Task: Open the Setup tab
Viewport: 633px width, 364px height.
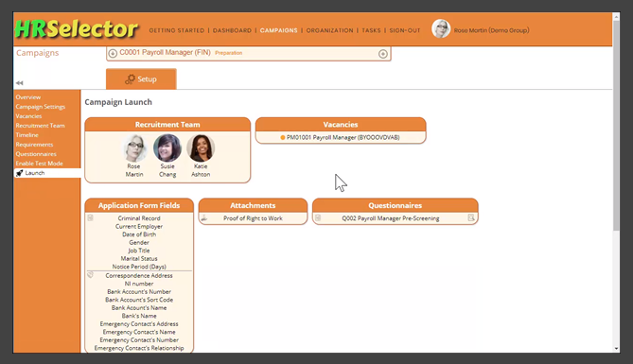Action: [x=141, y=79]
